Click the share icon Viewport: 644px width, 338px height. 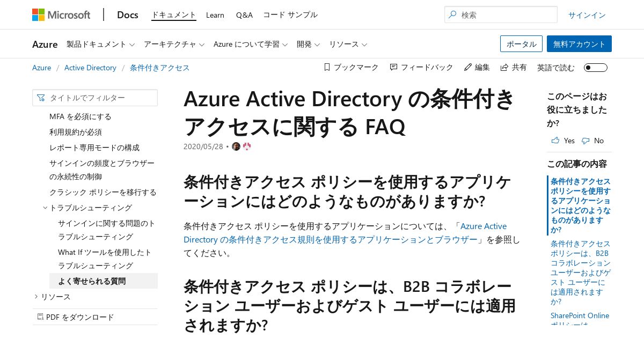point(504,68)
